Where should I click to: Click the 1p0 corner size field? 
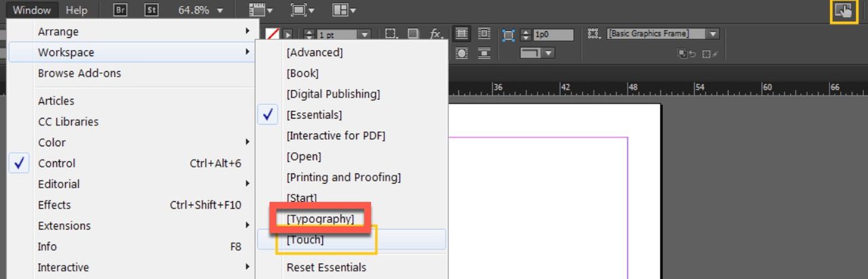click(553, 34)
